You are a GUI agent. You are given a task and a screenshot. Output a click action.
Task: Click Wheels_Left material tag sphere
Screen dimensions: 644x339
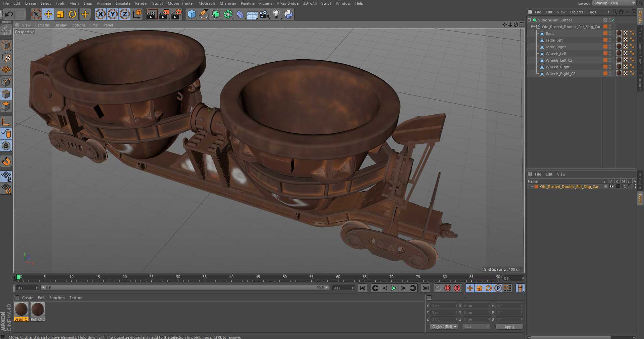pyautogui.click(x=619, y=53)
